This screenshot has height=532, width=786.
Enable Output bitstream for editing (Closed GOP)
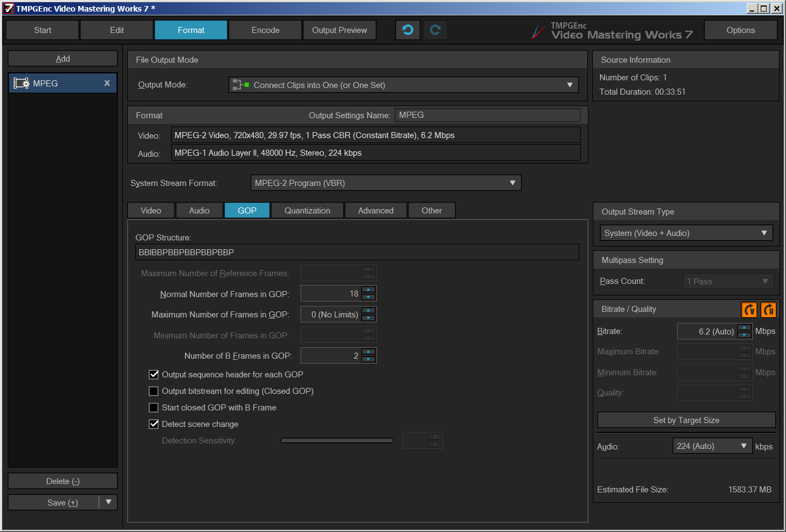pos(154,391)
